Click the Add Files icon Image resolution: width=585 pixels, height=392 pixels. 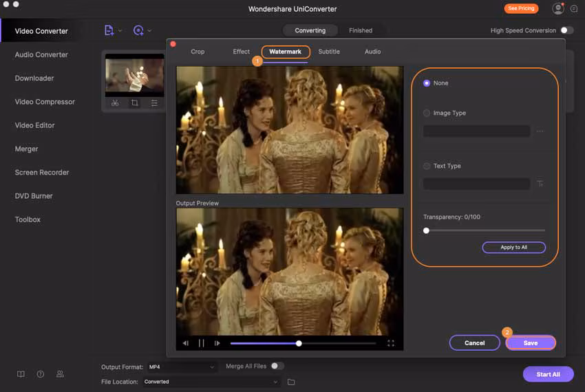(109, 30)
